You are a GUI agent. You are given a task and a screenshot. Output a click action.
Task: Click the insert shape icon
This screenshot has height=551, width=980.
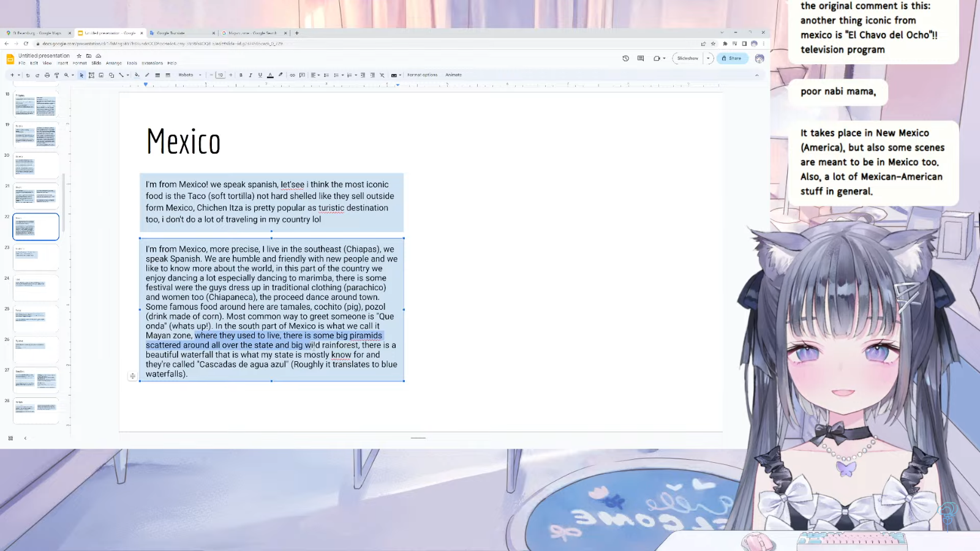pos(111,75)
